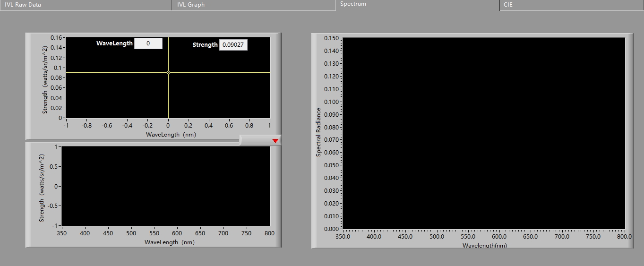Click the 0.150 maximum on Spectral Radiance axis
The height and width of the screenshot is (266, 644).
332,38
